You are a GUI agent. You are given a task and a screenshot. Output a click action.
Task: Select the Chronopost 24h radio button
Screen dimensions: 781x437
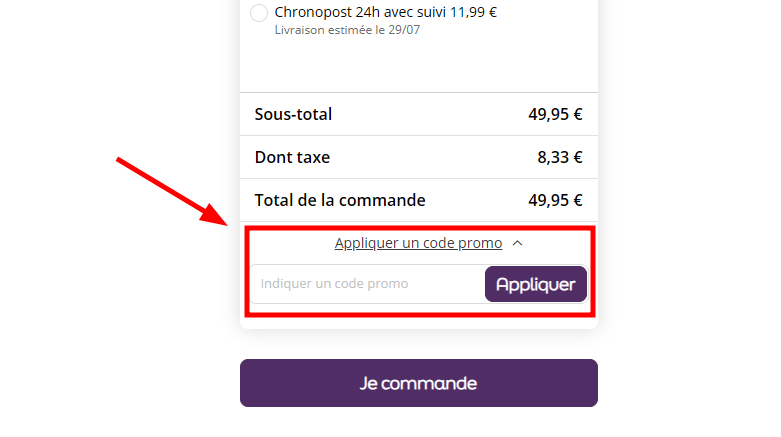tap(259, 13)
